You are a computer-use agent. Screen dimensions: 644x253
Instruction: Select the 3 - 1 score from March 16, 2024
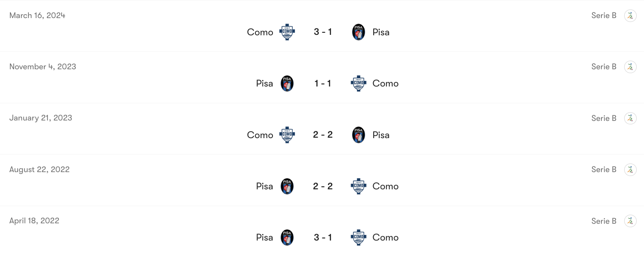coord(323,32)
